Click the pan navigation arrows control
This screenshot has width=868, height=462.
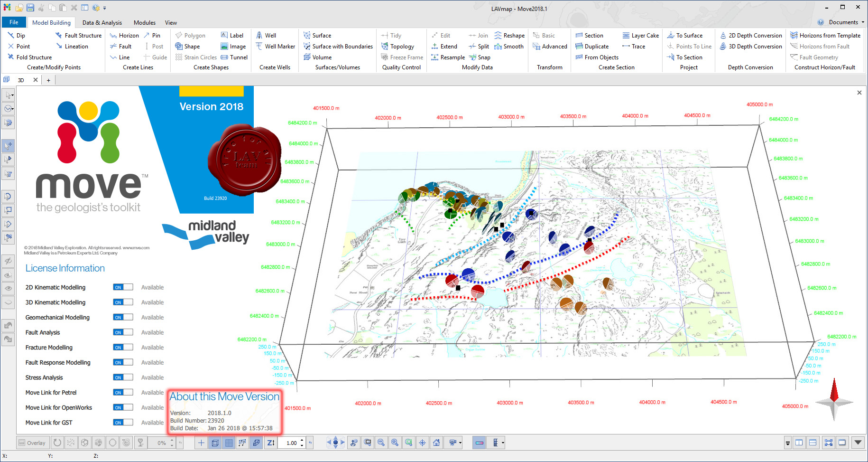point(335,443)
